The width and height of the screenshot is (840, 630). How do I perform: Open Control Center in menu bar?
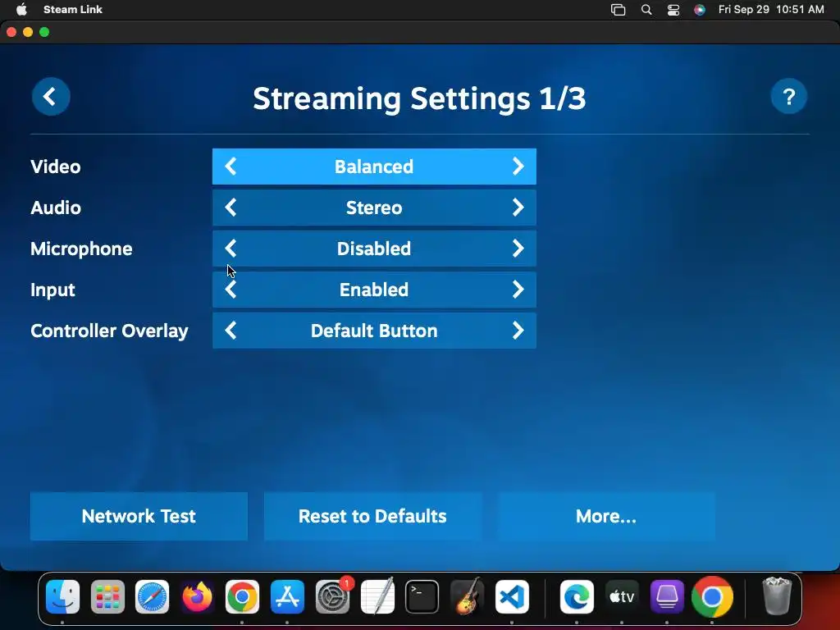(x=673, y=10)
